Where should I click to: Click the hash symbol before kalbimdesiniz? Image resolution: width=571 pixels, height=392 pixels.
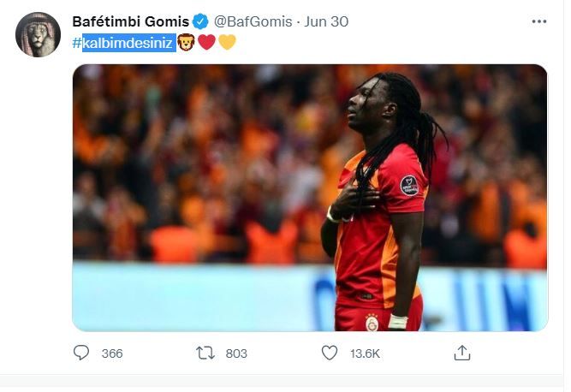[77, 43]
